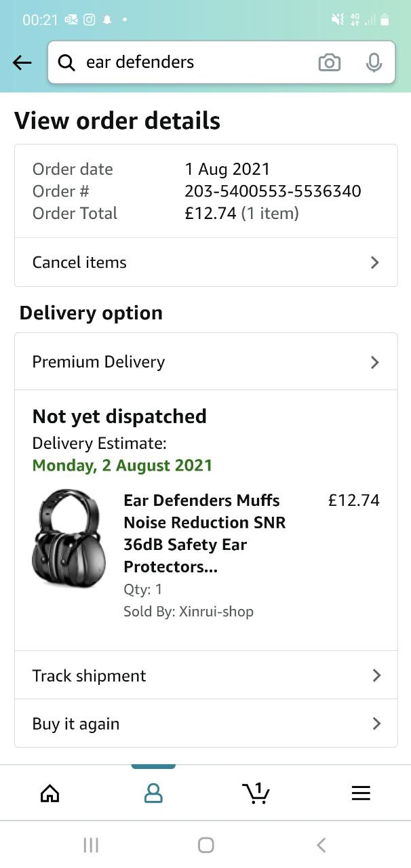Open Ear Defenders Muffs product title
Image resolution: width=411 pixels, height=868 pixels.
[x=204, y=533]
